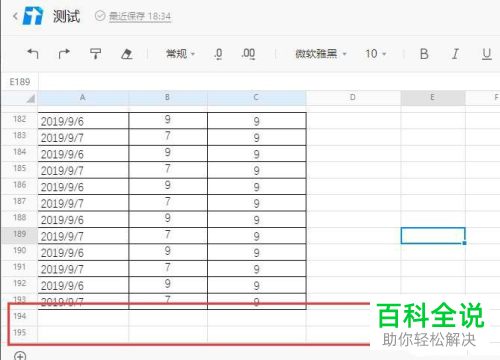The height and width of the screenshot is (360, 500).
Task: Select row 195 header
Action: tap(19, 333)
